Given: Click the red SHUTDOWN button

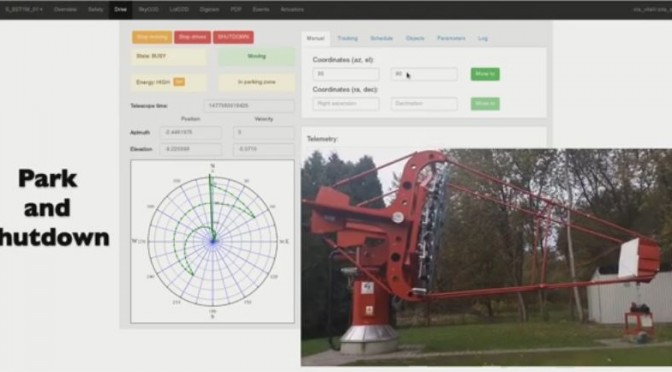Looking at the screenshot, I should pos(233,37).
